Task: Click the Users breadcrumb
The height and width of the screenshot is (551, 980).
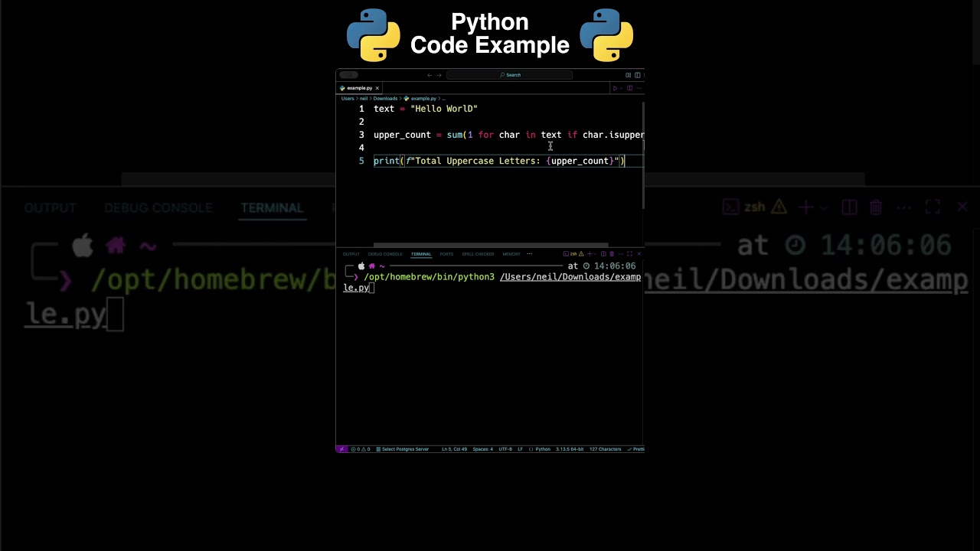Action: coord(348,99)
